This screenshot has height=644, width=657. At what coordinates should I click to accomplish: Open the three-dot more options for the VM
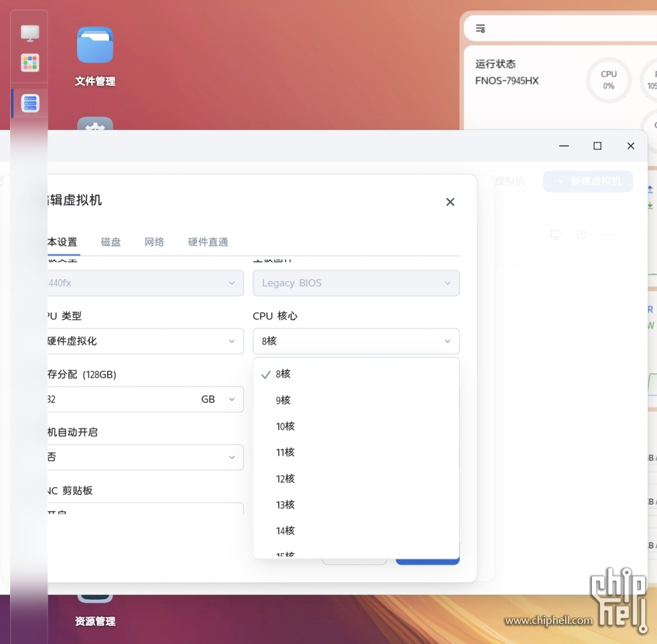point(607,235)
